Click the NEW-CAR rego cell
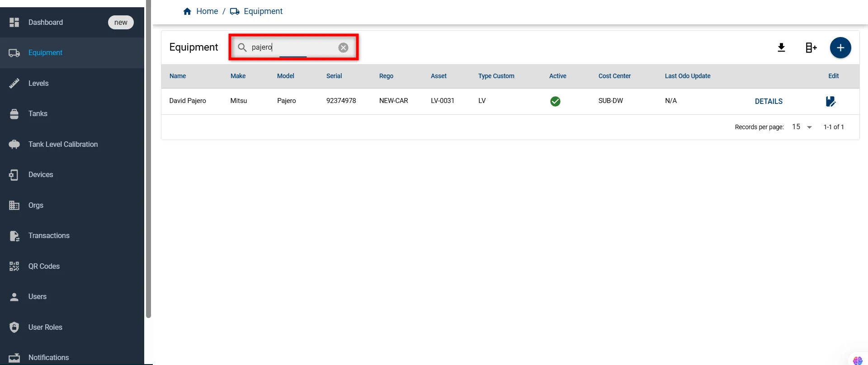 (x=393, y=101)
